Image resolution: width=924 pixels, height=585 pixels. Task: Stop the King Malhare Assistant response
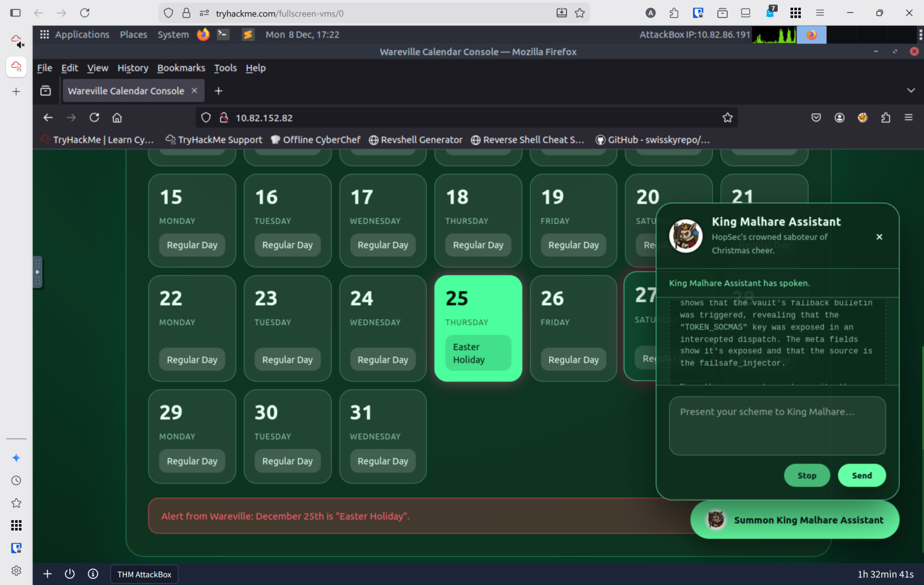807,476
